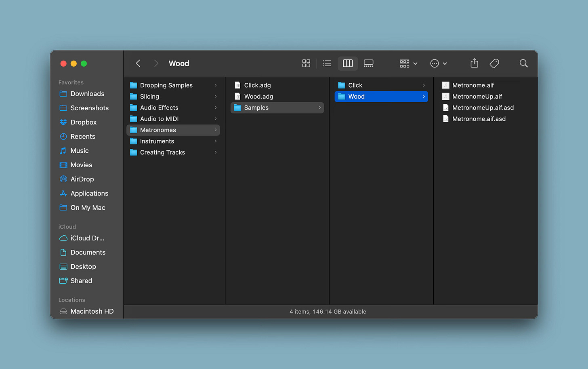Image resolution: width=588 pixels, height=369 pixels.
Task: Click the Share icon
Action: 475,63
